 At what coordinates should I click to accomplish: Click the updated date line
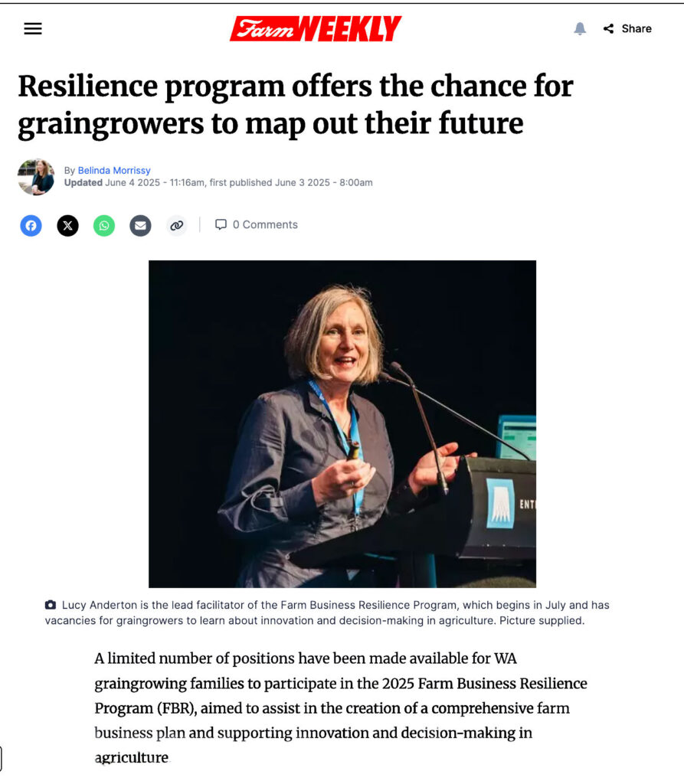tap(218, 182)
